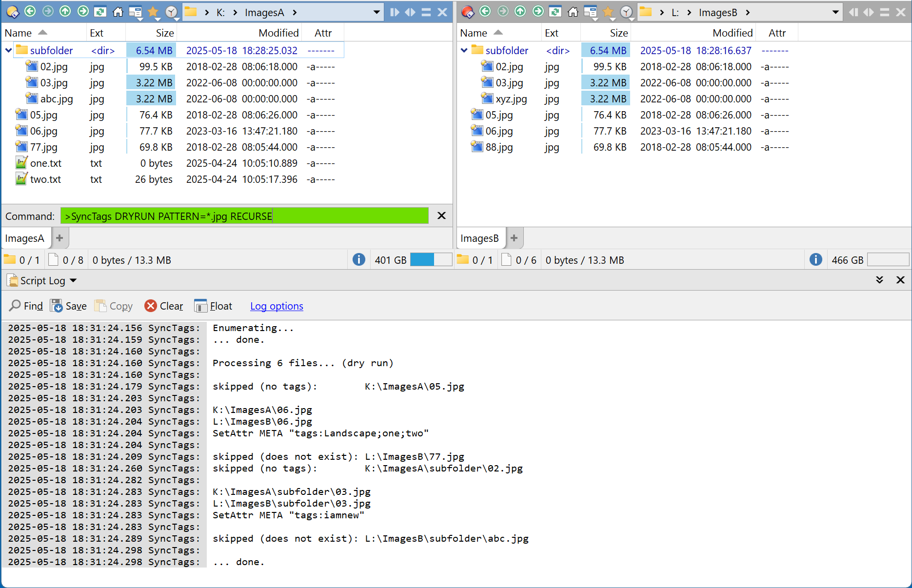Save the script log
912x588 pixels.
tap(69, 306)
